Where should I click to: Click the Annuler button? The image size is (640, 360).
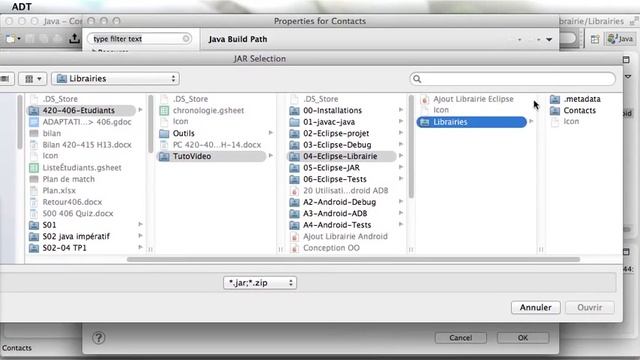tap(536, 307)
